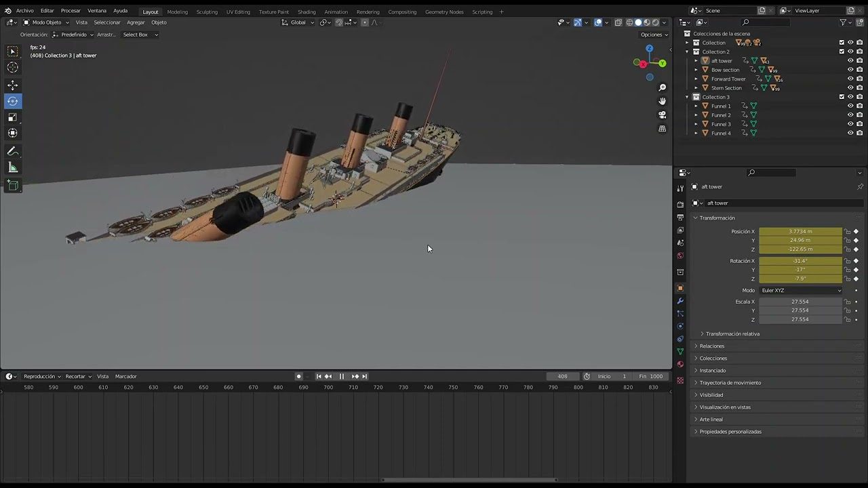Open the World properties tab icon
868x488 pixels.
tap(680, 256)
